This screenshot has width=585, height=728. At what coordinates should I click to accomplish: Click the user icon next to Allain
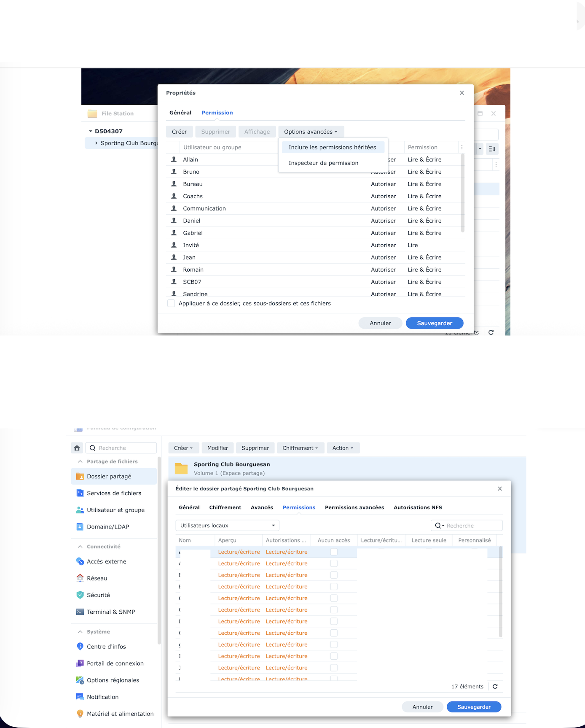[174, 159]
